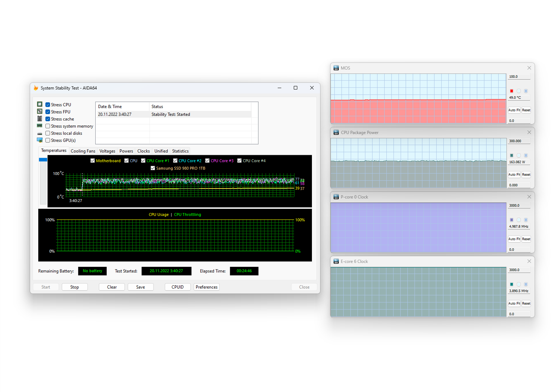The height and width of the screenshot is (392, 553).
Task: Open Preferences
Action: click(x=207, y=287)
